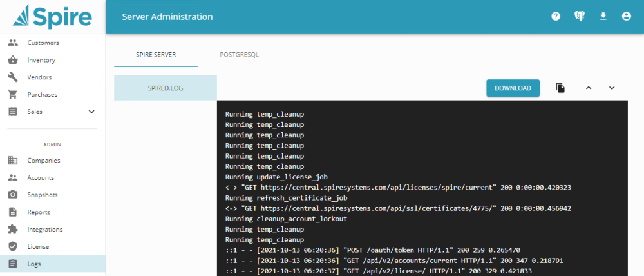Open Logs under Admin
644x276 pixels.
[53, 264]
